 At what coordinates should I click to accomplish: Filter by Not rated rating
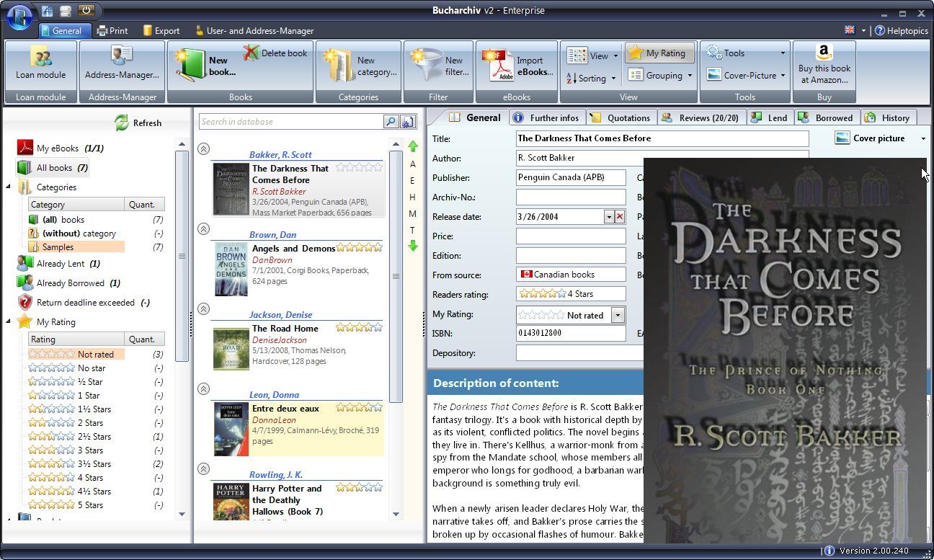point(76,355)
